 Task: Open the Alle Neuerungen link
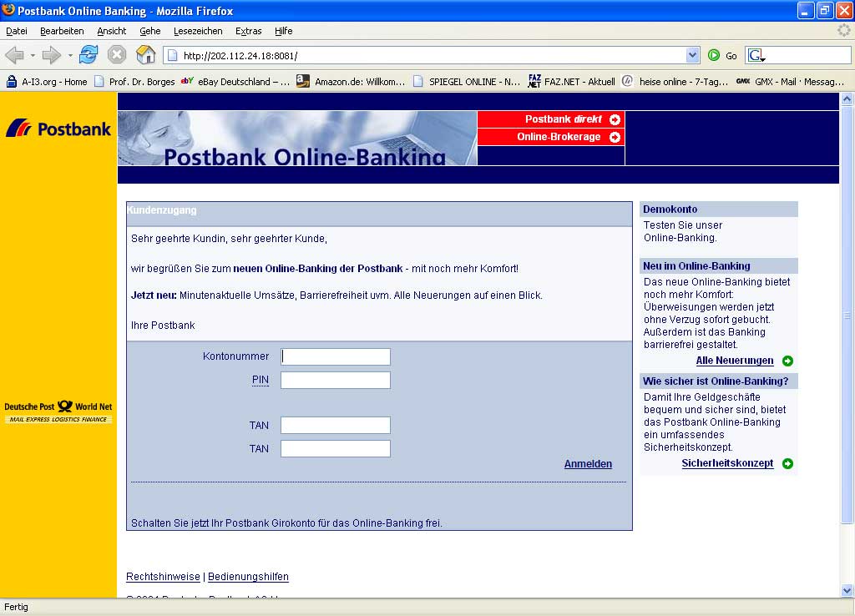pyautogui.click(x=735, y=361)
